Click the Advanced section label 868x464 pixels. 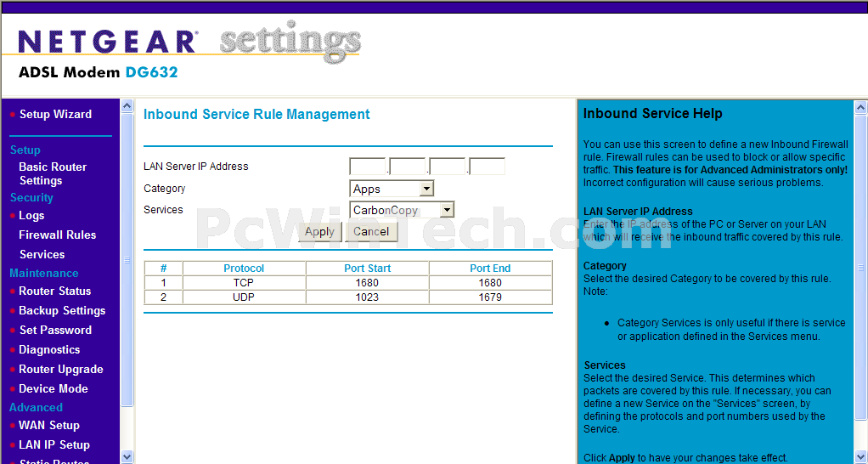point(36,407)
